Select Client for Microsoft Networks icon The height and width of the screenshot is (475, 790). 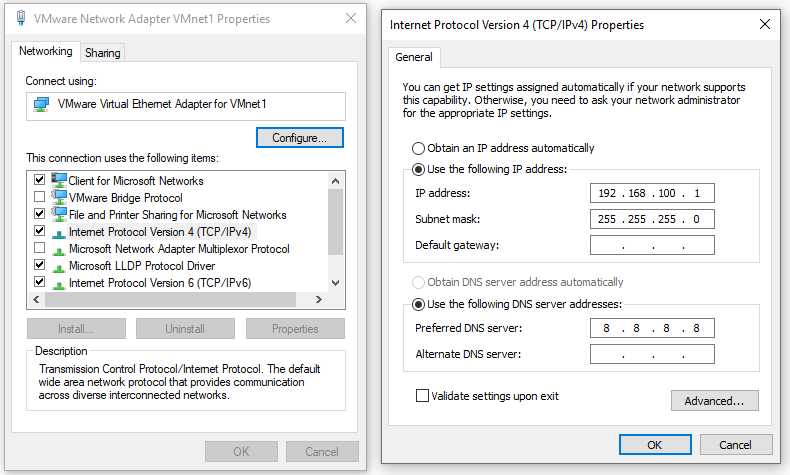[59, 179]
